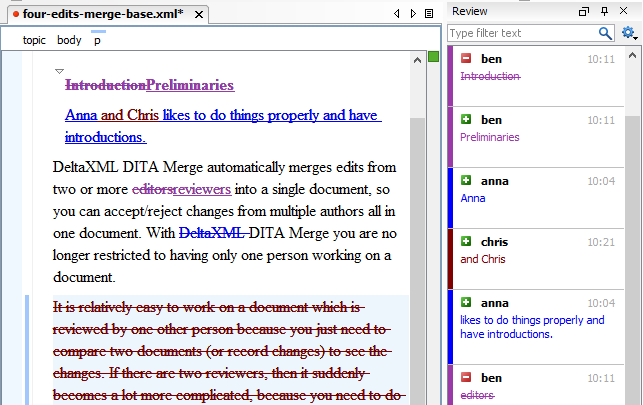
Task: Select review entry 'Anna' by anna
Action: [x=536, y=198]
